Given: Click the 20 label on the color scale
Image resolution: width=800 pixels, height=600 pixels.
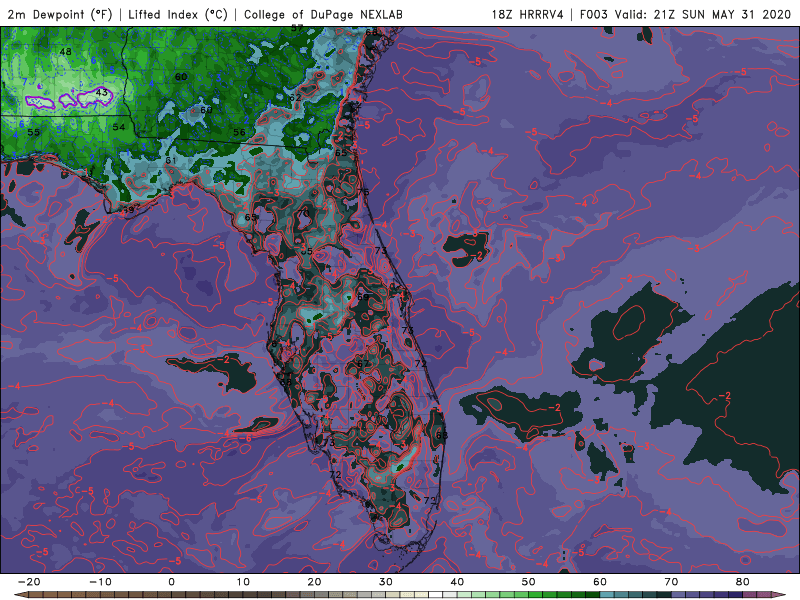Looking at the screenshot, I should click(314, 582).
